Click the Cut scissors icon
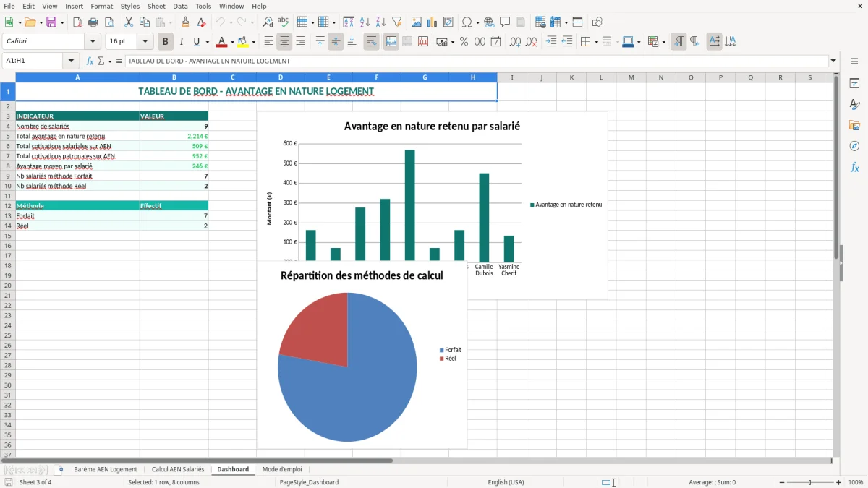 pos(129,22)
